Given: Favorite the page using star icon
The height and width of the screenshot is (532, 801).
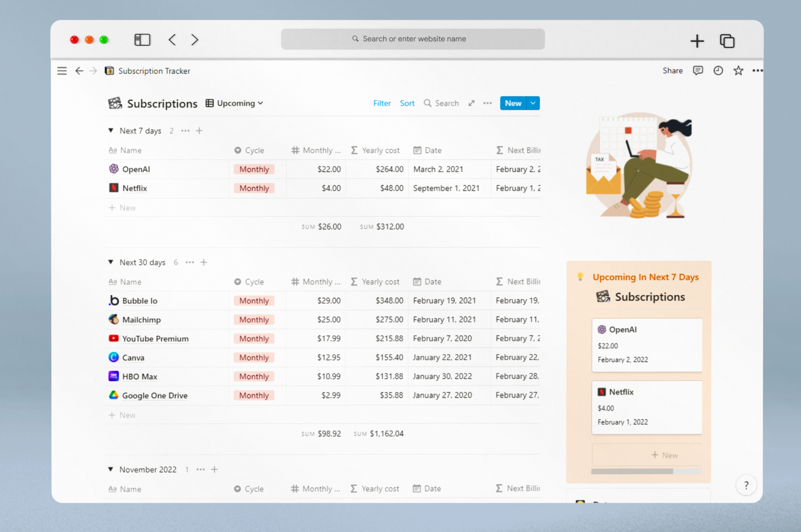Looking at the screenshot, I should pyautogui.click(x=738, y=70).
